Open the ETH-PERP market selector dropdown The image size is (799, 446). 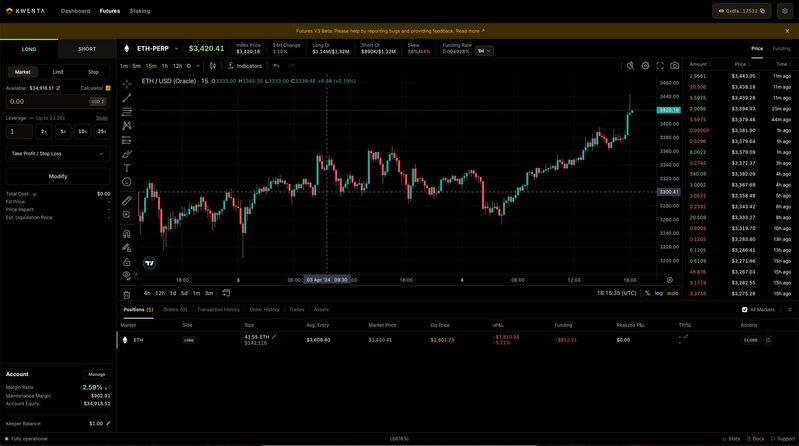(x=176, y=48)
